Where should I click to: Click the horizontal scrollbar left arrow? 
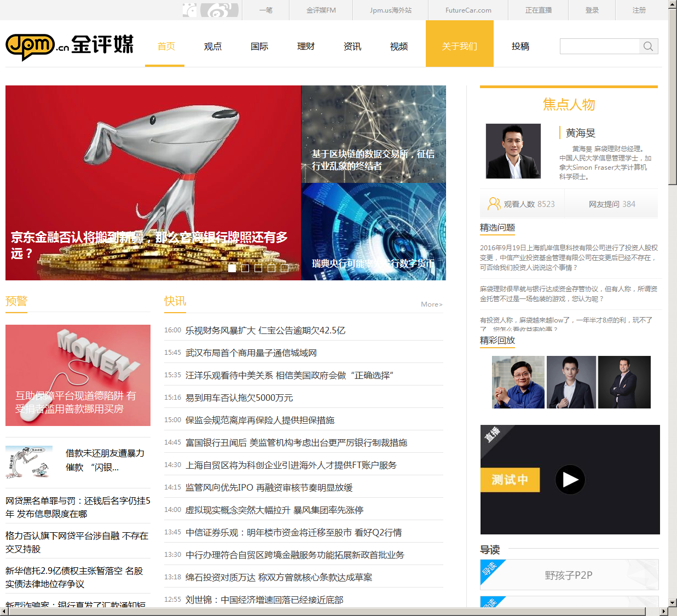tap(4, 612)
